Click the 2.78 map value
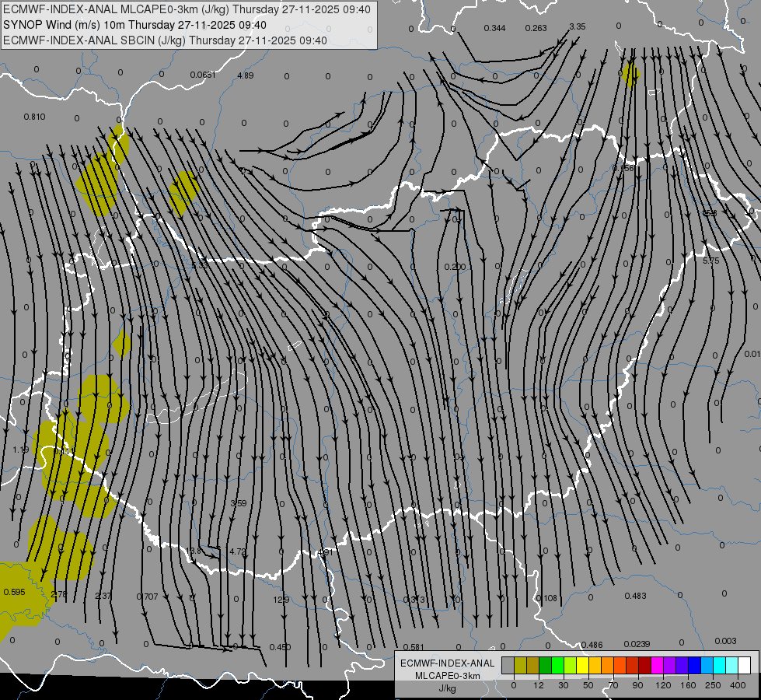The height and width of the screenshot is (700, 761). tap(59, 594)
